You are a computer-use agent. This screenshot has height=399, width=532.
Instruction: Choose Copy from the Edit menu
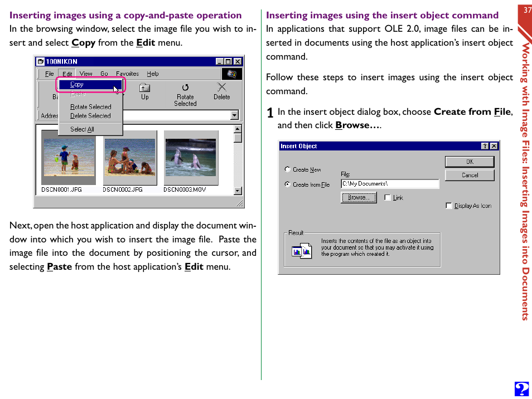coord(90,84)
